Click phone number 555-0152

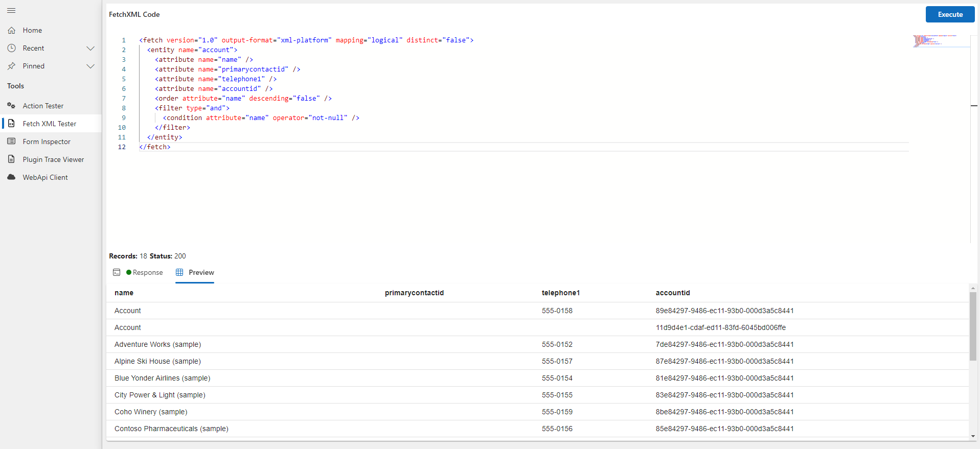pos(557,344)
